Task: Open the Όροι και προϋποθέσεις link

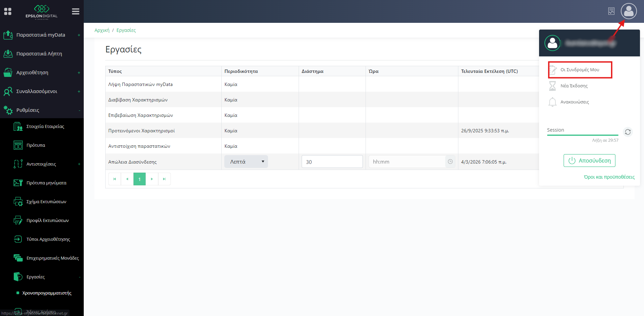Action: point(609,177)
